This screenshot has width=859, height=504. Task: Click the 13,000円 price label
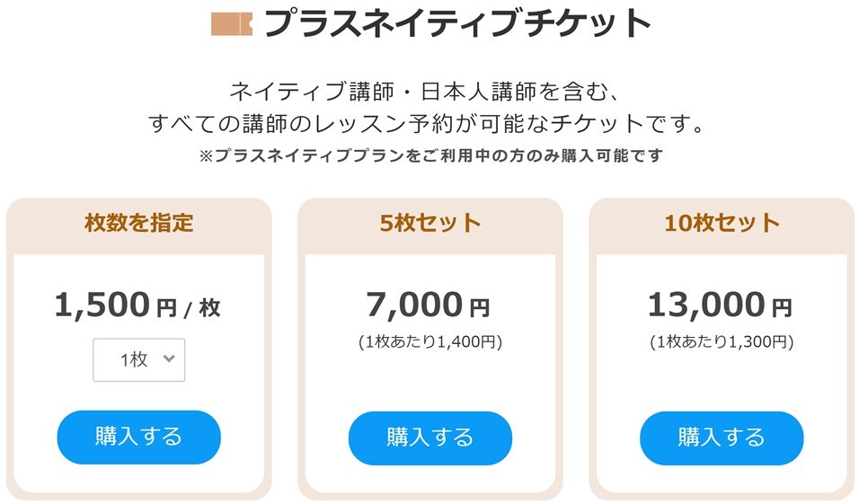pos(720,305)
